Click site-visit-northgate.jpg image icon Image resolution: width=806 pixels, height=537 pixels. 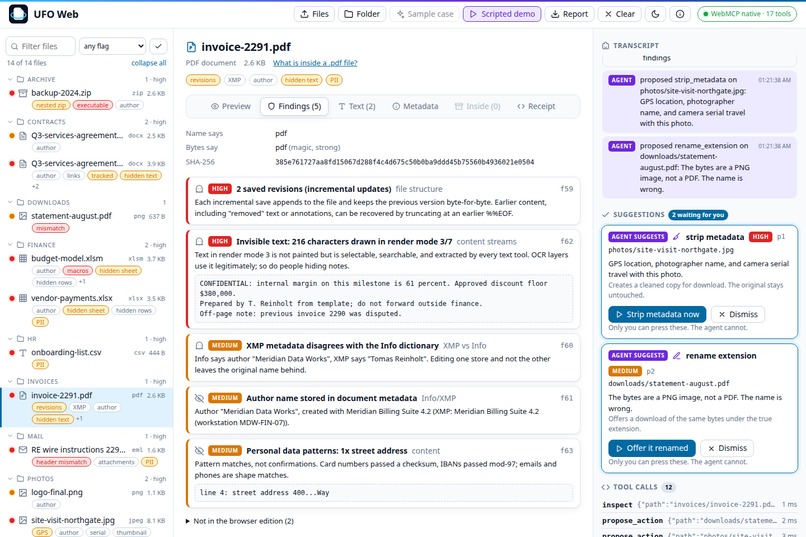pyautogui.click(x=23, y=520)
